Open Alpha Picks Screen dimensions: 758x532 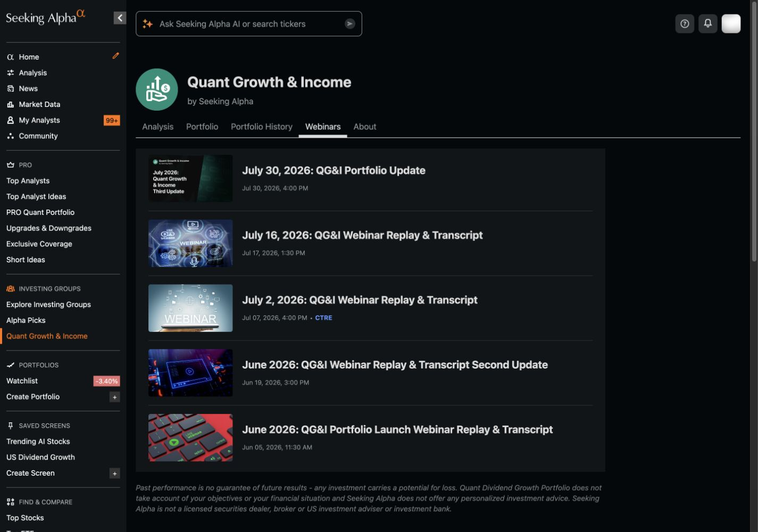pos(26,320)
